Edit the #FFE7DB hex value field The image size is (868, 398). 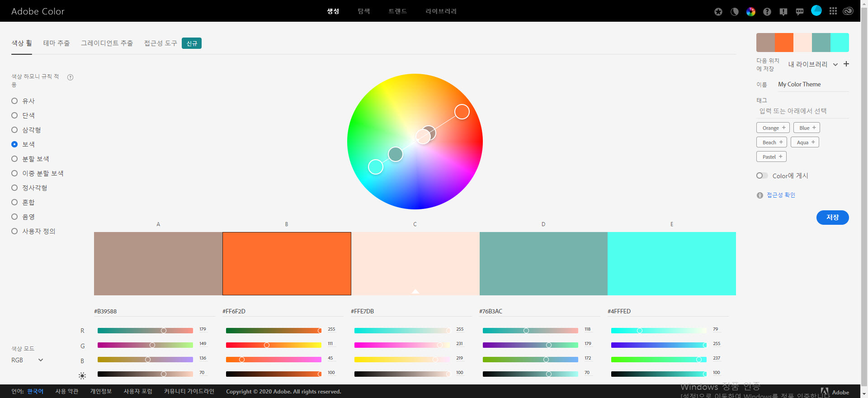click(x=410, y=311)
